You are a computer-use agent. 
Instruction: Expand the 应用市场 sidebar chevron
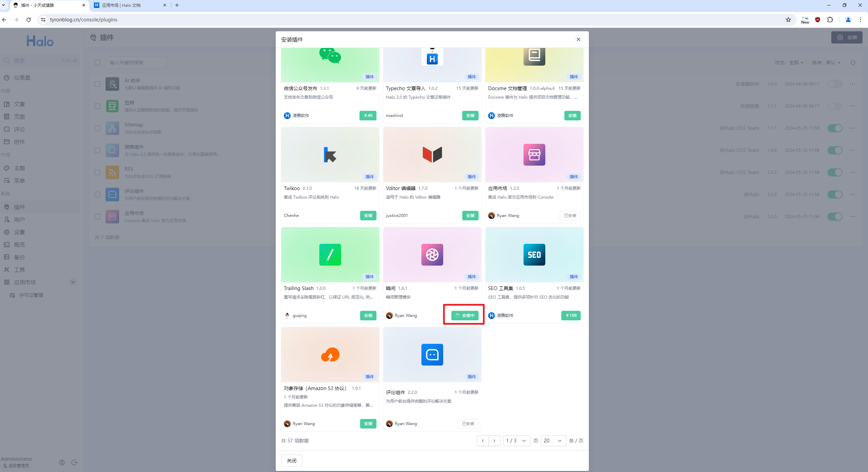(73, 282)
